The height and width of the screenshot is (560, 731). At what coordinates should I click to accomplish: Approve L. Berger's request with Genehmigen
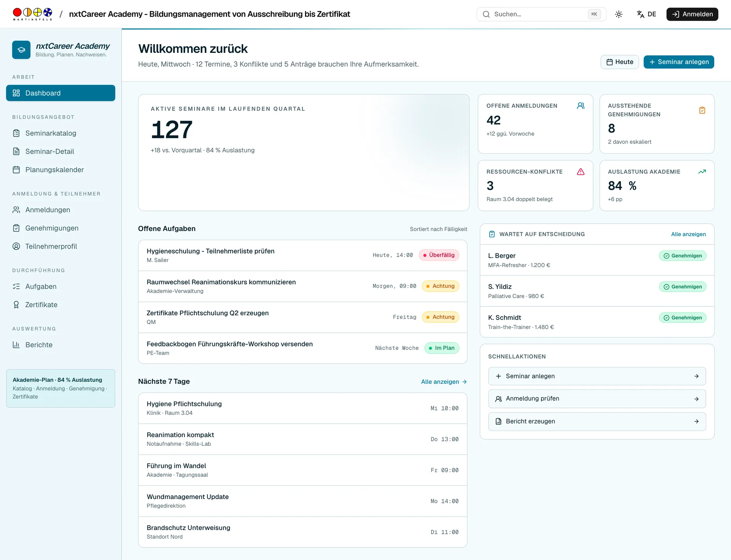point(683,256)
